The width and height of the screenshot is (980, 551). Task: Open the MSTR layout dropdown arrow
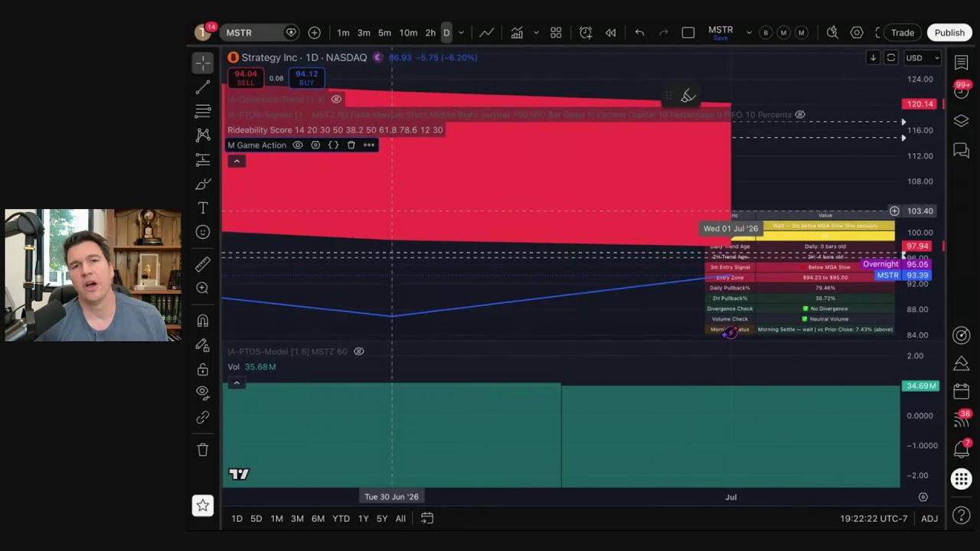coord(749,33)
